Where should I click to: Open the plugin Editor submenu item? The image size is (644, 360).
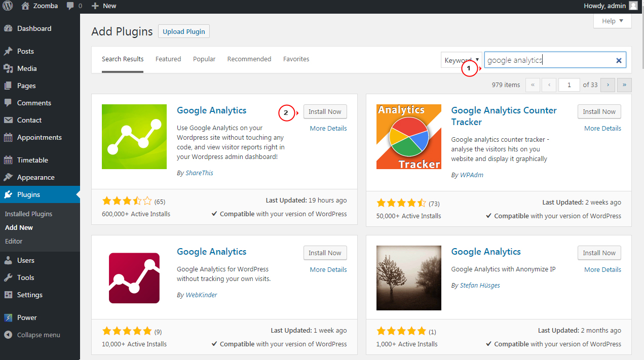coord(14,241)
